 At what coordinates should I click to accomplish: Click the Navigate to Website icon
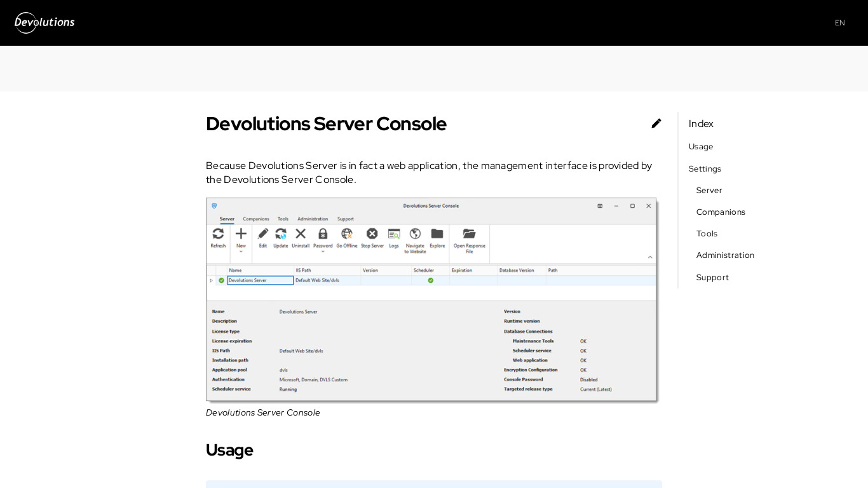415,234
